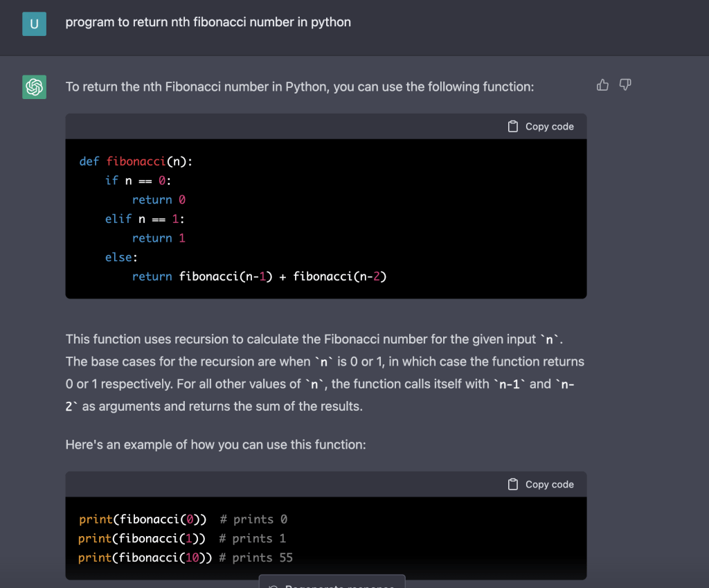Click the thumbs up icon on the response
The height and width of the screenshot is (588, 709).
pos(602,85)
